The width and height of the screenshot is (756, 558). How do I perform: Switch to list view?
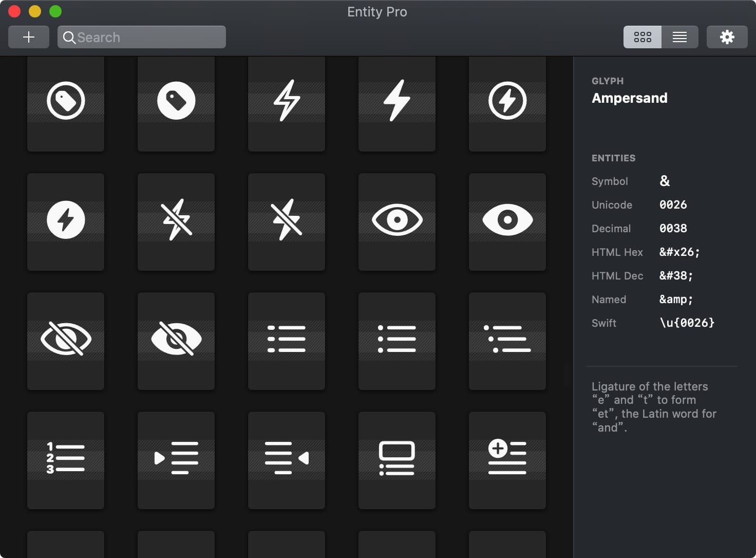click(x=680, y=37)
